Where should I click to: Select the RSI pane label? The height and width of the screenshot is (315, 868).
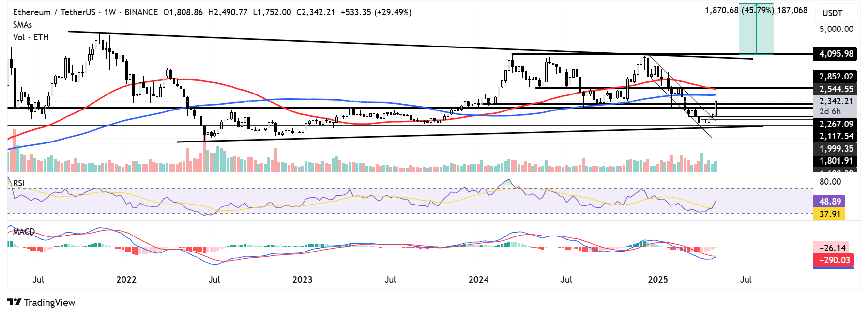coord(19,183)
